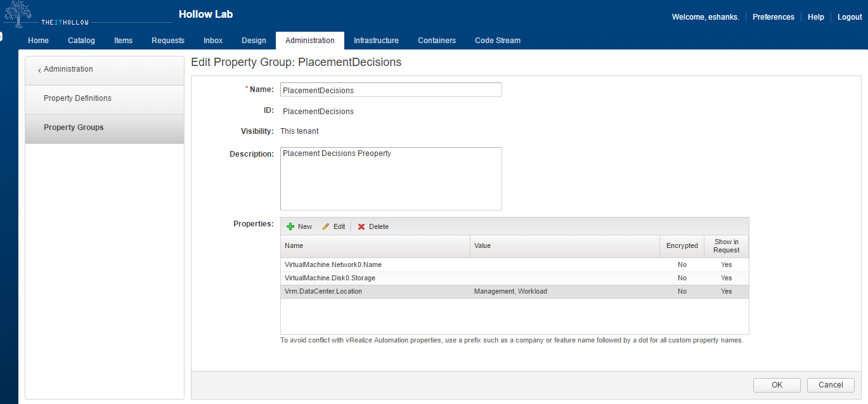This screenshot has height=404, width=868.
Task: Switch to the Design tab
Action: click(x=254, y=41)
